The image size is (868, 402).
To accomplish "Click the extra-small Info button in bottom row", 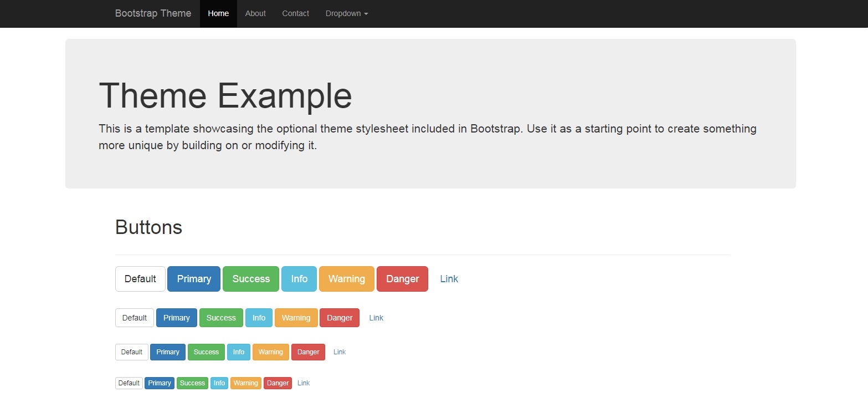I will pos(219,383).
